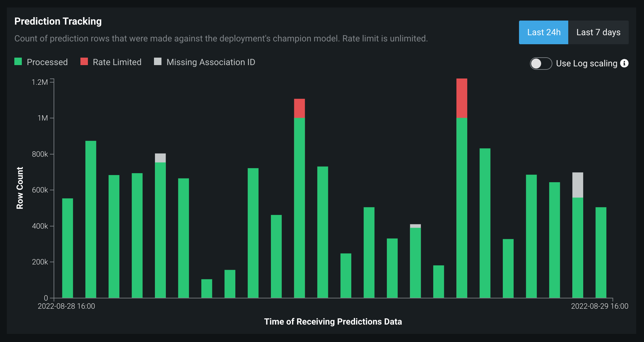Click the Row Count axis title

point(20,188)
